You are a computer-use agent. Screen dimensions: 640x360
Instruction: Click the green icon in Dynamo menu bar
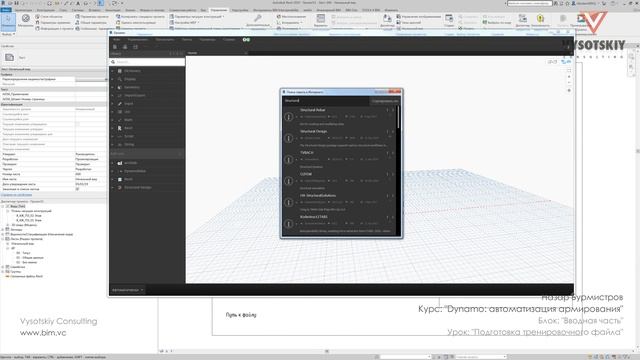(246, 40)
